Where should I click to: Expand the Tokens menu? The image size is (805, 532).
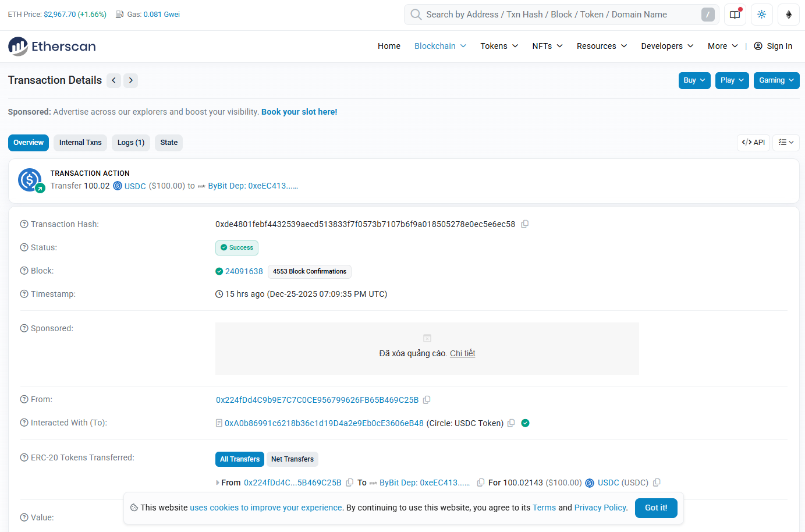(499, 46)
